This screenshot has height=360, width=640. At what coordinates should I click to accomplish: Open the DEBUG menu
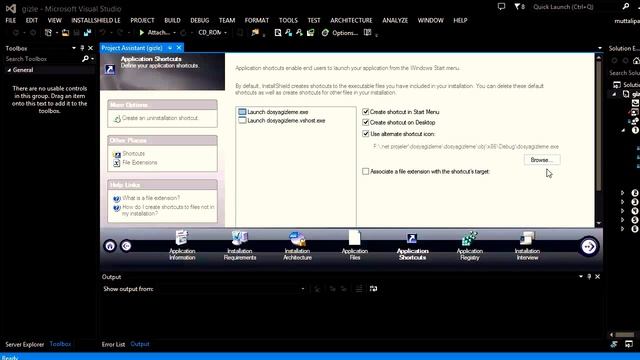[x=200, y=20]
